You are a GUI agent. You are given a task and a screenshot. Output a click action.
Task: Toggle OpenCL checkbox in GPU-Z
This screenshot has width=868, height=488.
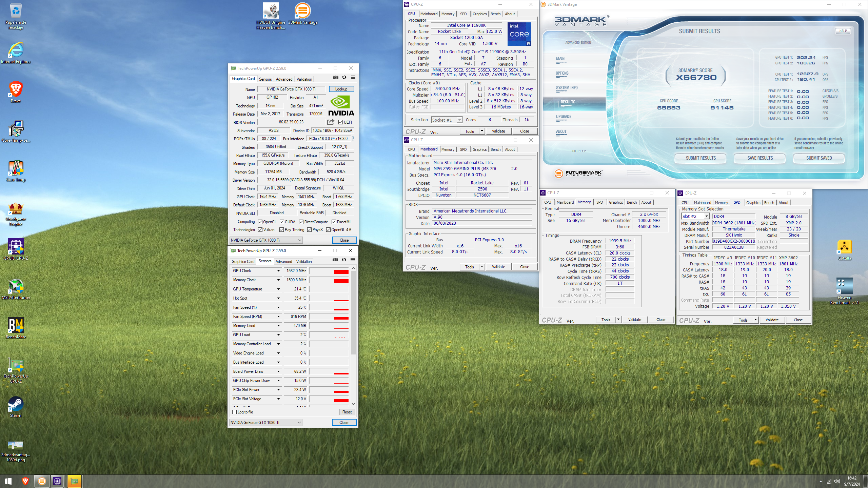260,222
